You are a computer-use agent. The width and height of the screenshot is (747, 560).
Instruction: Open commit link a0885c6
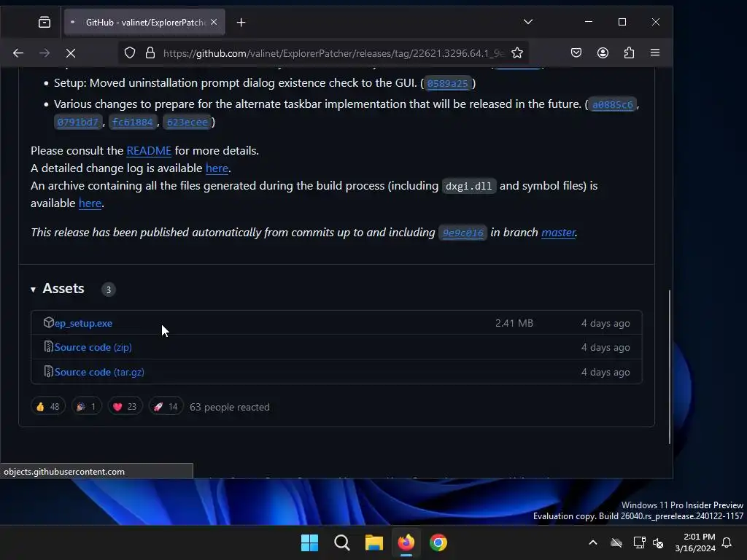[612, 104]
